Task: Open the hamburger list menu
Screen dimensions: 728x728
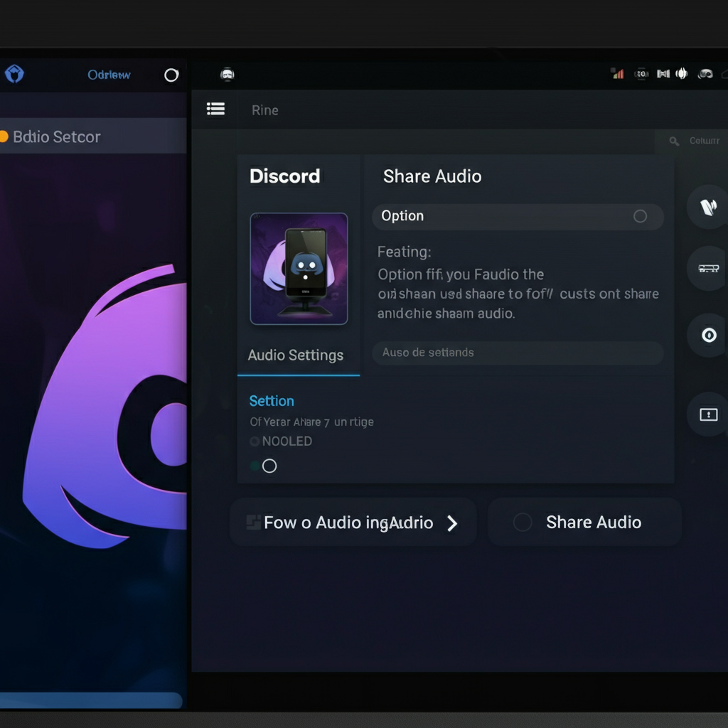Action: click(x=216, y=109)
